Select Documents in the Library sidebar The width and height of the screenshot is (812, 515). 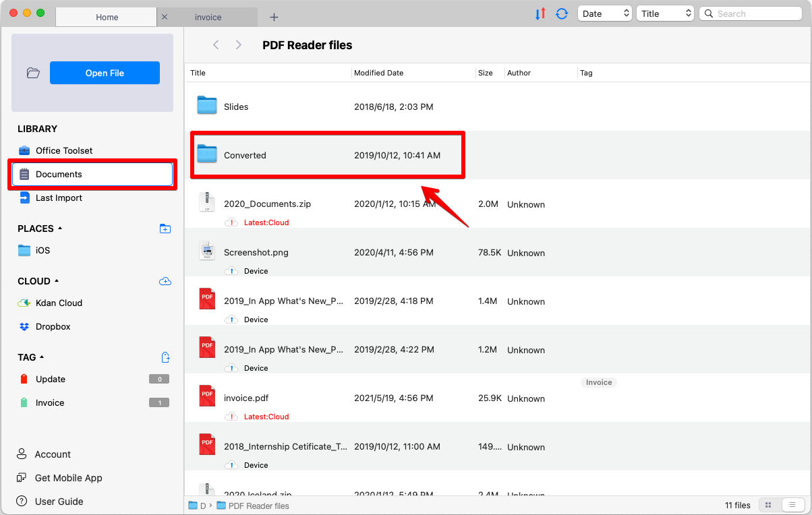pos(92,174)
